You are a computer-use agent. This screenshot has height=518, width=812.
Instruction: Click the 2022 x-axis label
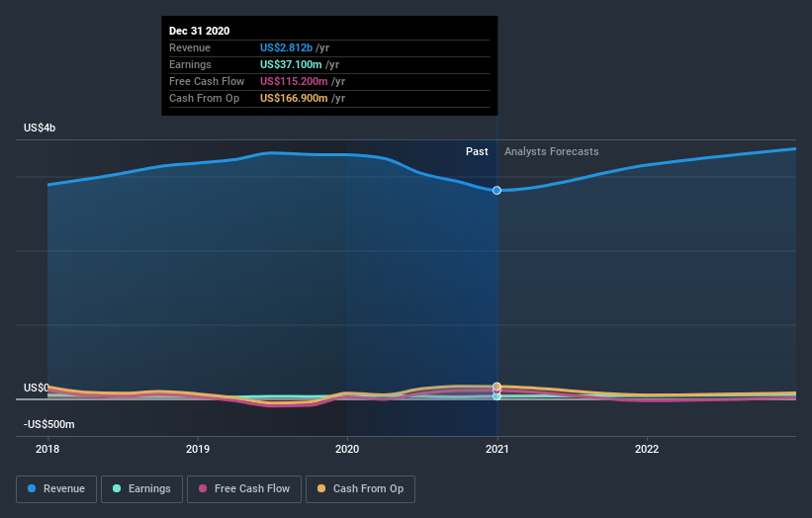[647, 449]
